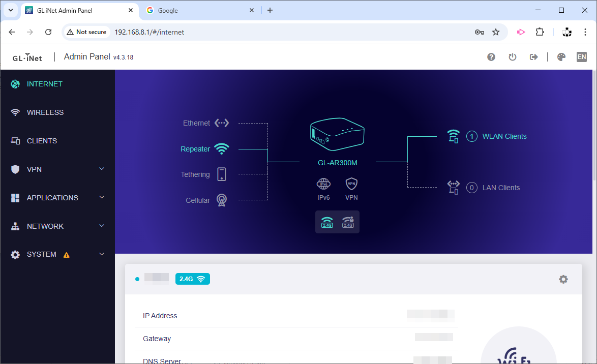
Task: Click the logout icon in header
Action: point(533,57)
